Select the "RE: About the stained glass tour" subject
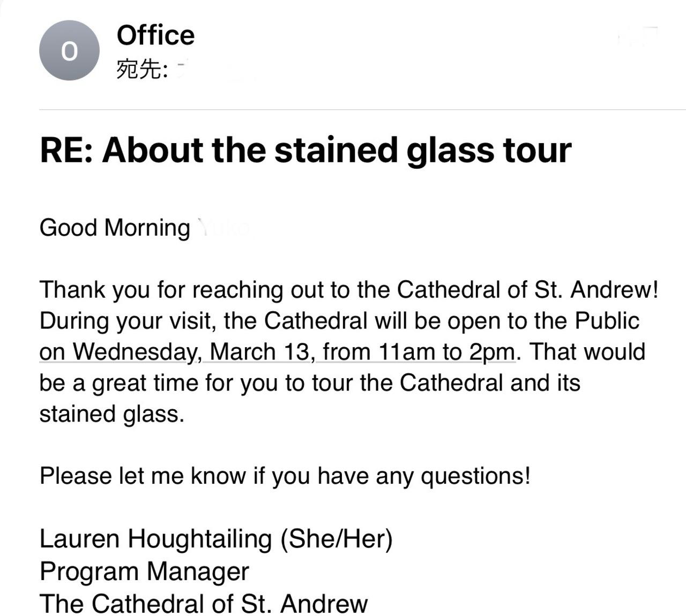Image resolution: width=686 pixels, height=616 pixels. [305, 150]
